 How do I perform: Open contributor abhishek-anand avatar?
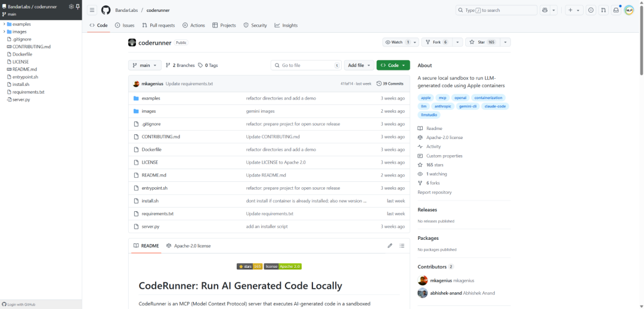click(x=423, y=293)
